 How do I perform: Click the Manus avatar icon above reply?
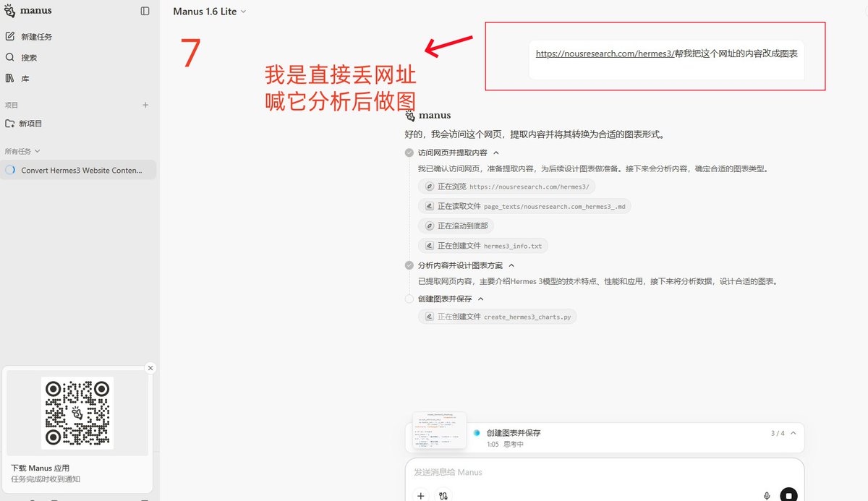[x=410, y=115]
